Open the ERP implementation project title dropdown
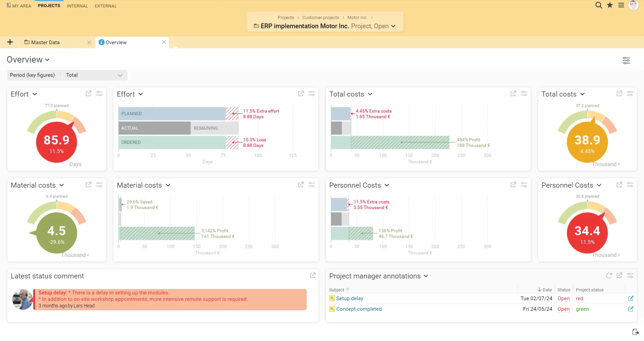Image resolution: width=644 pixels, height=341 pixels. click(x=393, y=26)
